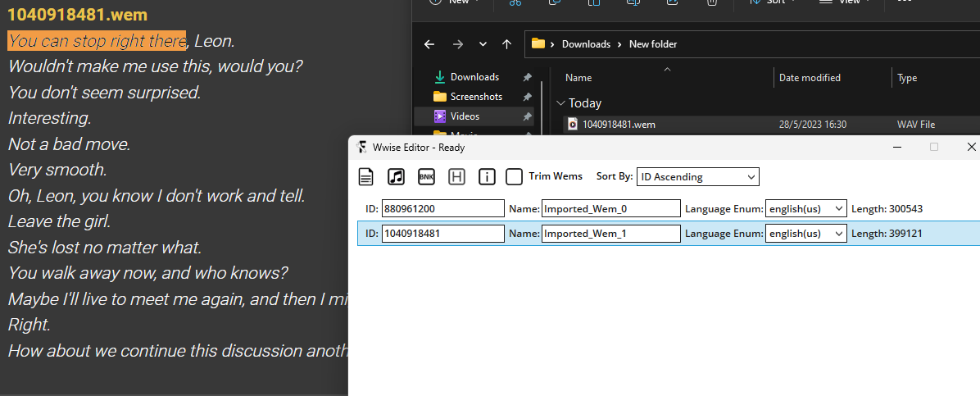
Task: Click the music note icon in Wwise Editor
Action: pyautogui.click(x=397, y=177)
